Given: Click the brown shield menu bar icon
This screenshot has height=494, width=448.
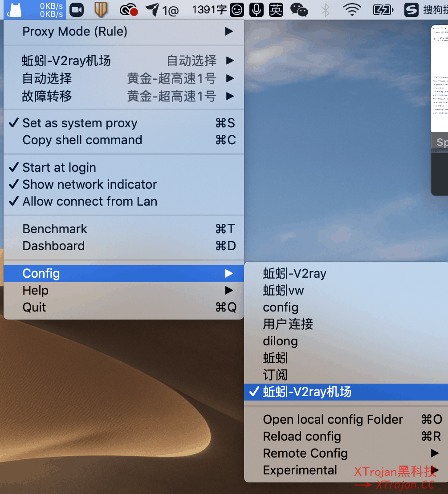Looking at the screenshot, I should coord(101,10).
